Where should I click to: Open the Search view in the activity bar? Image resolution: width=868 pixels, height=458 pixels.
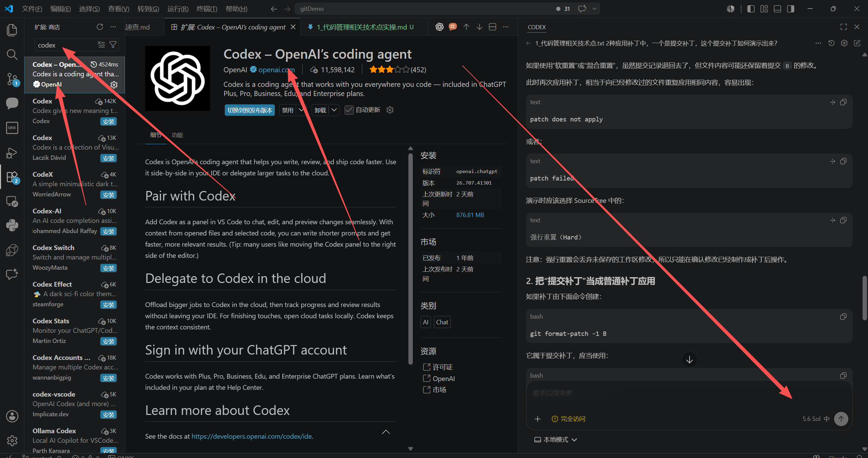pyautogui.click(x=12, y=54)
